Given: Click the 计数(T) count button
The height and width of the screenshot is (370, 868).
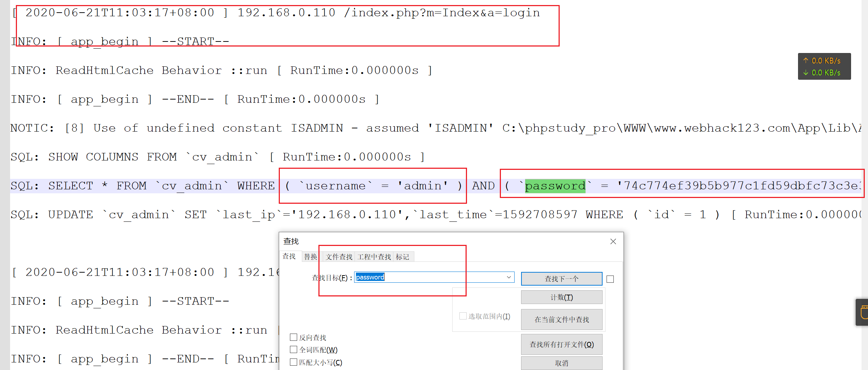Looking at the screenshot, I should click(x=561, y=298).
